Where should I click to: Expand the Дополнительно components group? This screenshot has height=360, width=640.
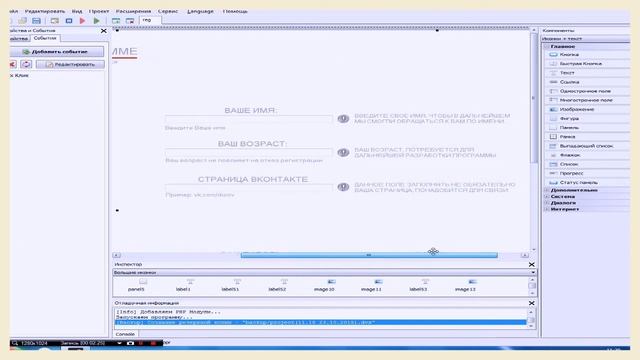click(547, 190)
